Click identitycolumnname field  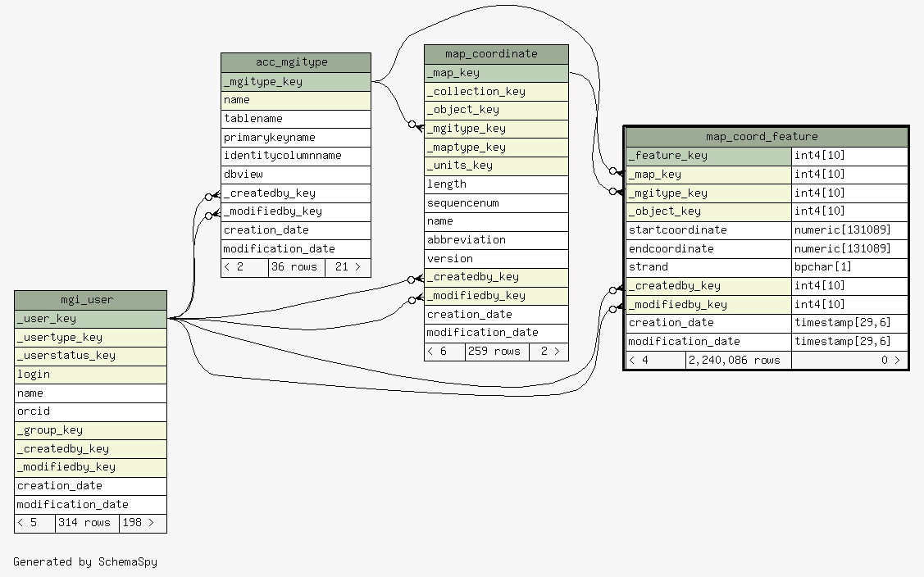click(x=296, y=157)
